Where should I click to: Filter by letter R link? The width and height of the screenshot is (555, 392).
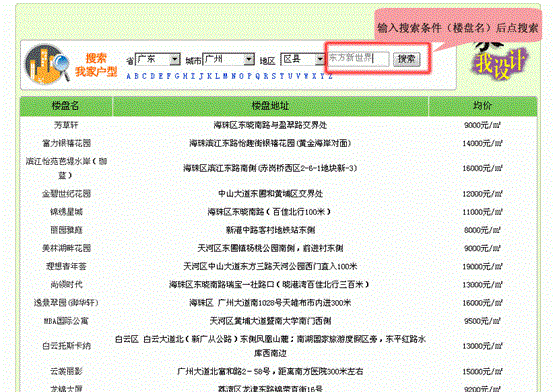pos(266,76)
